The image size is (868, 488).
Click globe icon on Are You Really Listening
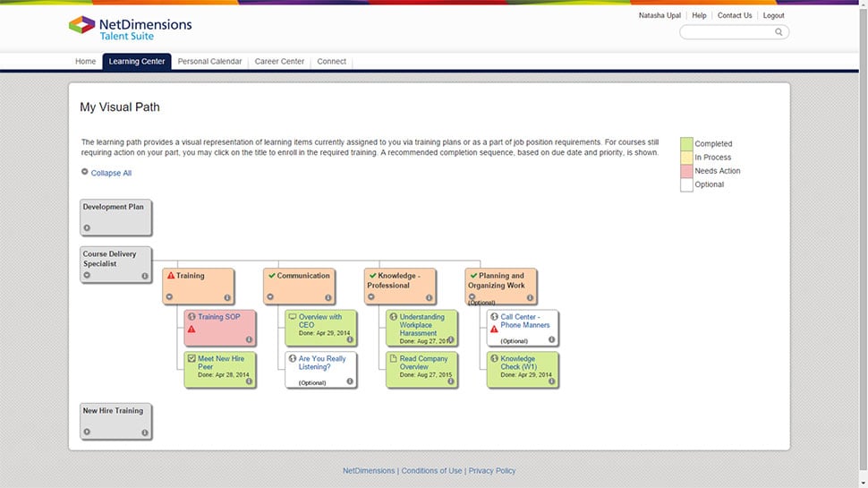click(x=293, y=358)
